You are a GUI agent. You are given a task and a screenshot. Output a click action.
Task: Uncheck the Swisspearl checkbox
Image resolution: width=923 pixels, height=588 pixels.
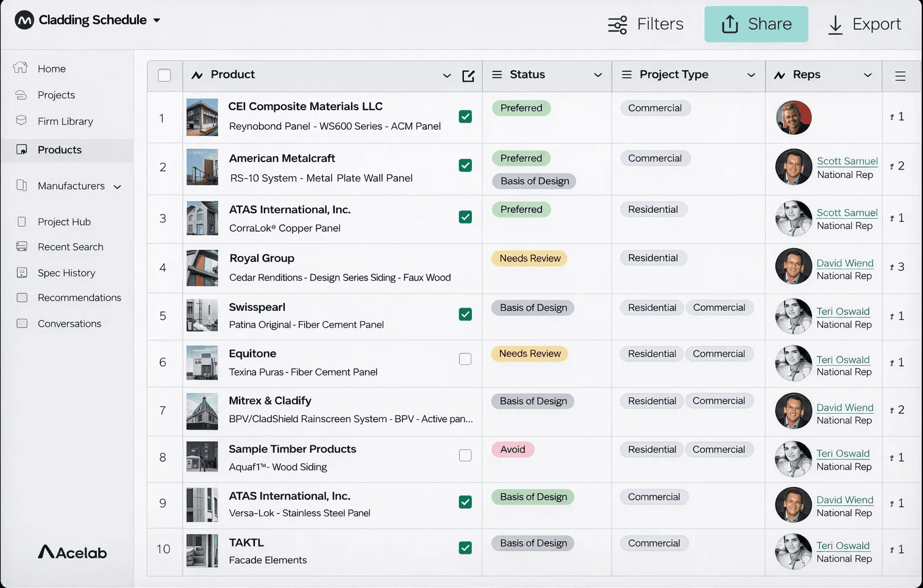pyautogui.click(x=465, y=314)
